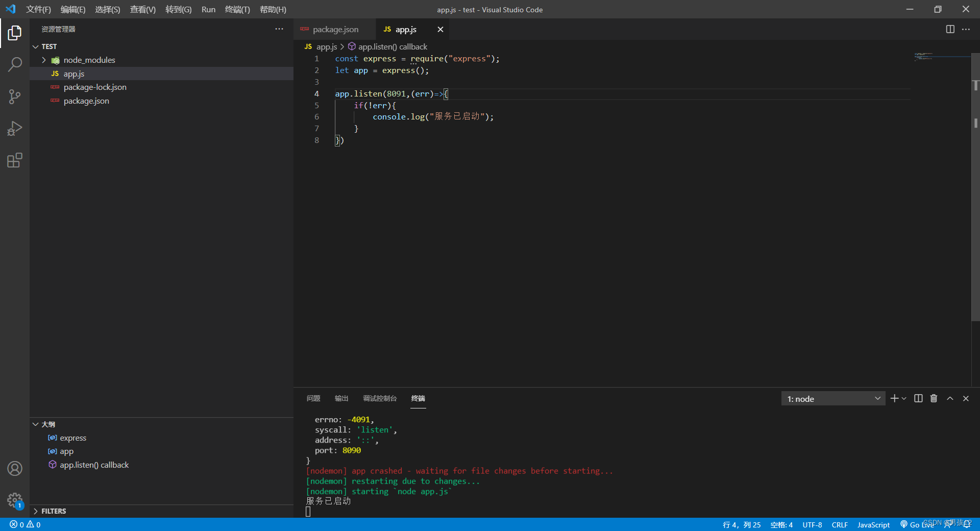Viewport: 980px width, 531px height.
Task: Close the bottom terminal panel
Action: 966,398
